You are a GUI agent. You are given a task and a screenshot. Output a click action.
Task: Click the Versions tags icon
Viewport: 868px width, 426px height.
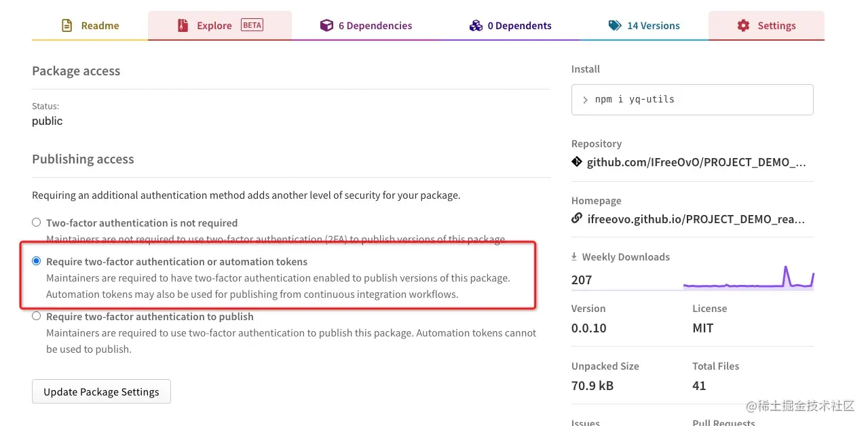click(x=615, y=26)
